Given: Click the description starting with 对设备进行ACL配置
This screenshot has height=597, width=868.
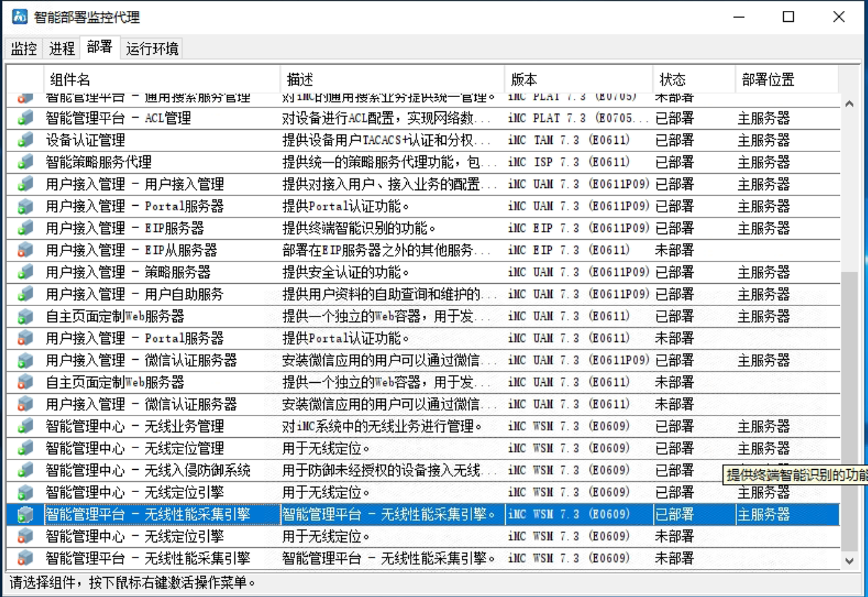Looking at the screenshot, I should tap(386, 118).
